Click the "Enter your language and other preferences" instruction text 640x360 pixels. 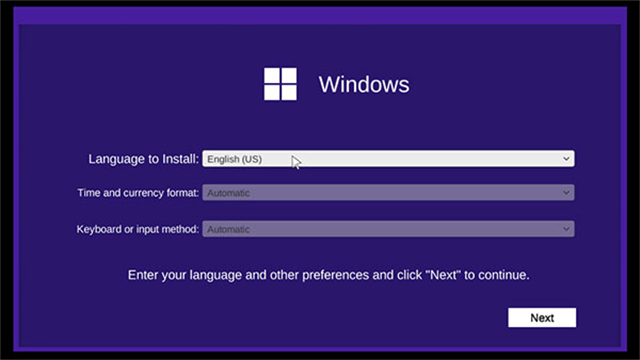pyautogui.click(x=329, y=275)
